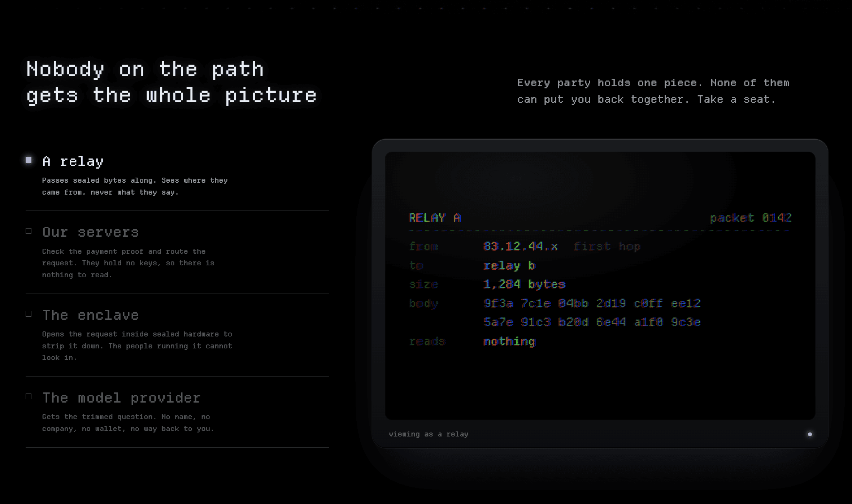Click the body line starting with 5a7e
The height and width of the screenshot is (504, 852).
point(592,322)
